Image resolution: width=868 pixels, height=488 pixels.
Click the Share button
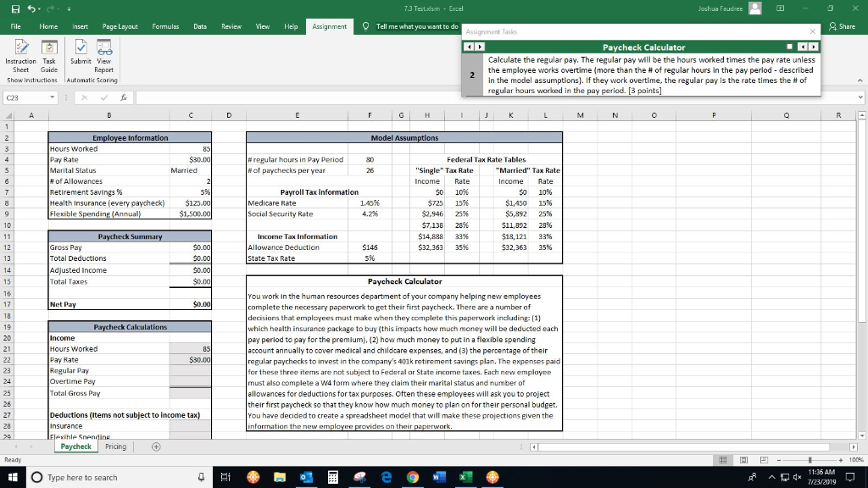[x=842, y=26]
